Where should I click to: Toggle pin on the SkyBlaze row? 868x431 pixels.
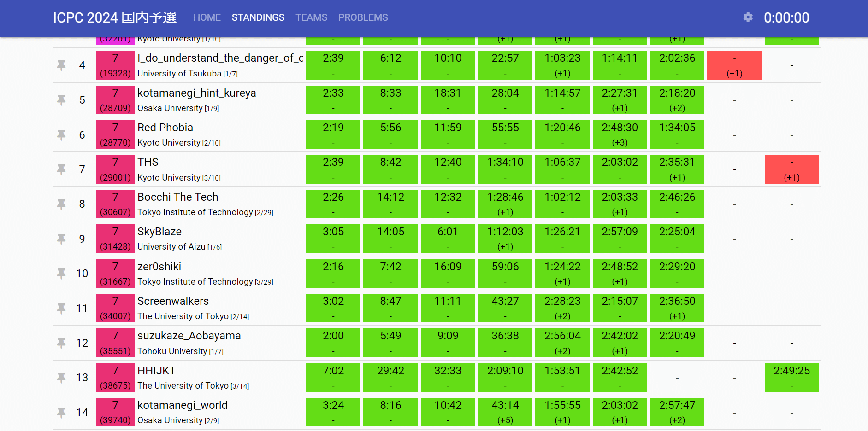61,239
